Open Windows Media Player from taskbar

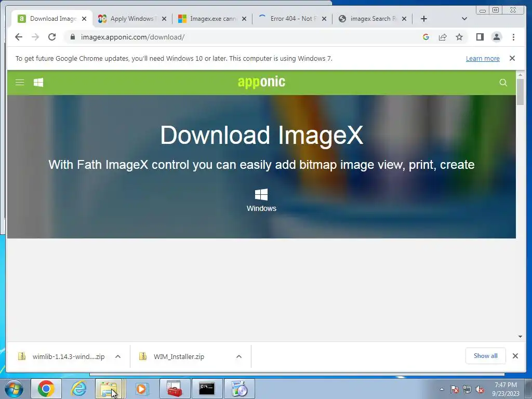(x=141, y=389)
